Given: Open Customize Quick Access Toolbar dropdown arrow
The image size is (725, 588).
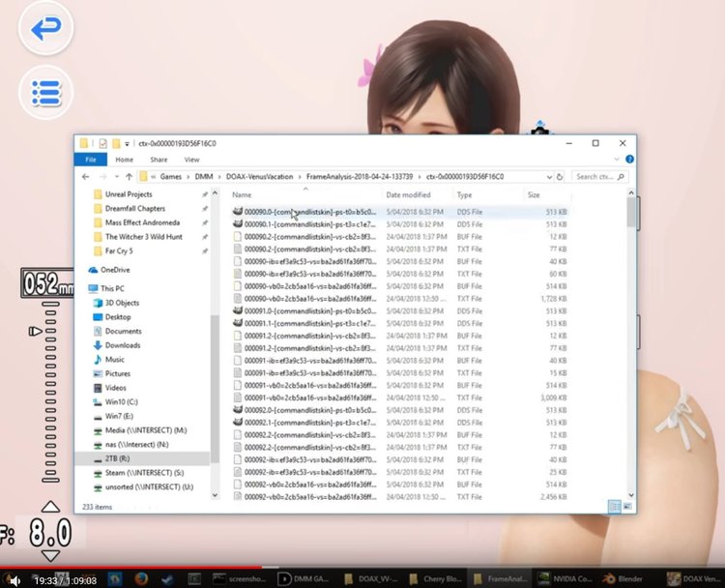Looking at the screenshot, I should (127, 144).
